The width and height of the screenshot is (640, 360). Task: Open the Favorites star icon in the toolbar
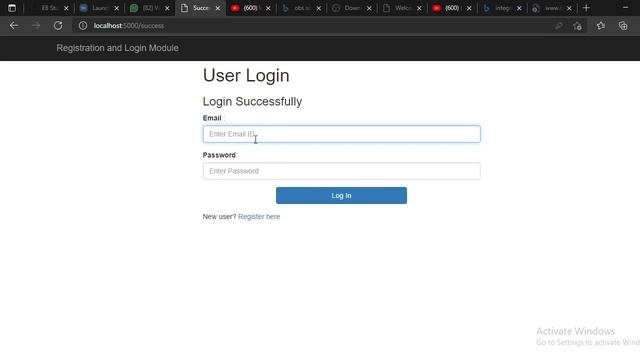[601, 26]
